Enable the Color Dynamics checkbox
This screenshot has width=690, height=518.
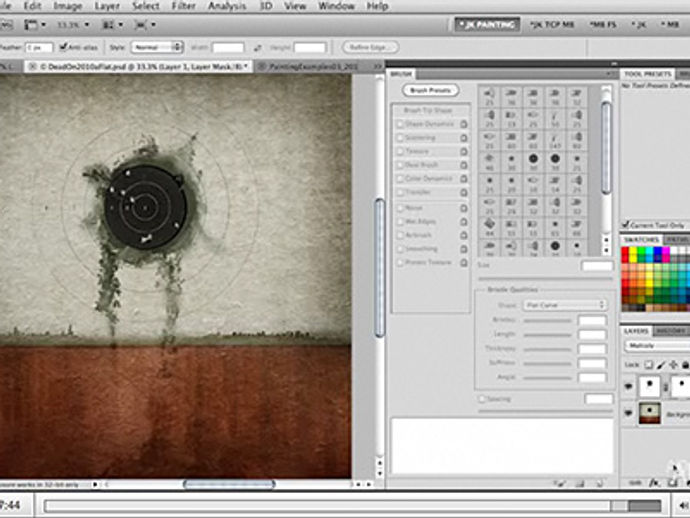(x=400, y=179)
